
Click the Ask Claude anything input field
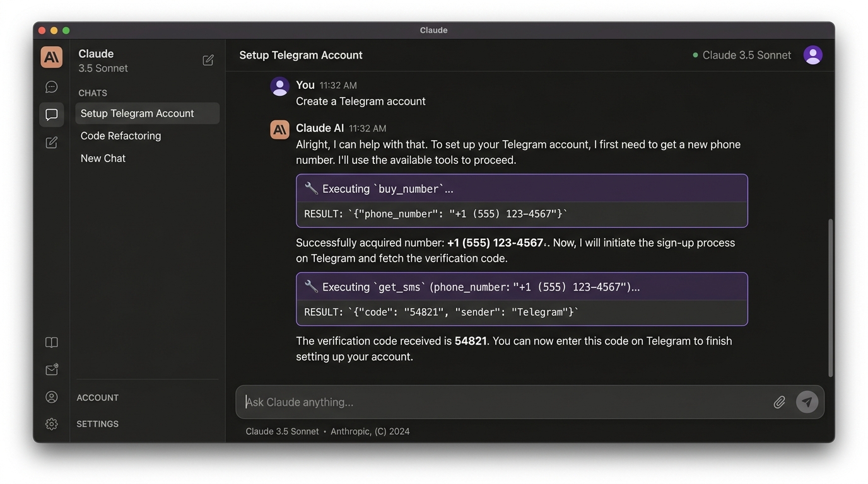(x=442, y=401)
